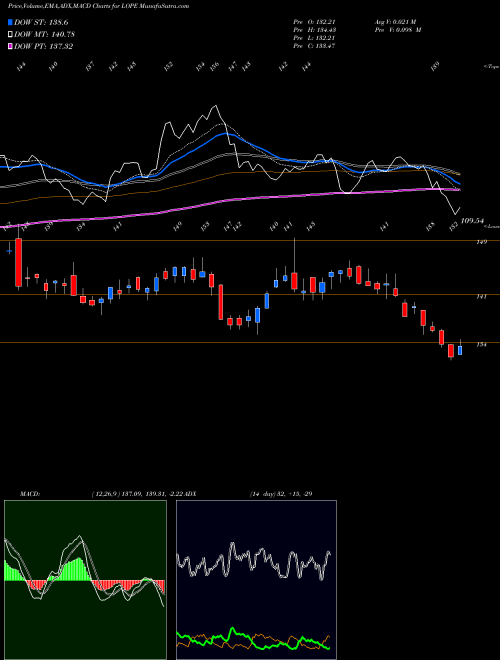Viewport: 500px width, 660px height.
Task: Click the chart title mentioning LOPE MunafaSutra.com
Action: pos(99,6)
